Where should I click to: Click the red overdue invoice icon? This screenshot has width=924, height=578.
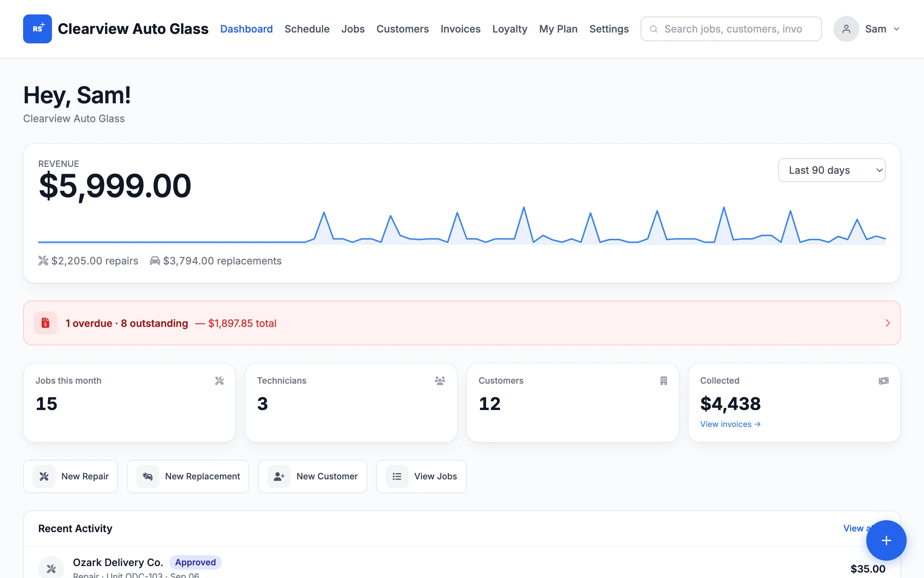click(45, 323)
